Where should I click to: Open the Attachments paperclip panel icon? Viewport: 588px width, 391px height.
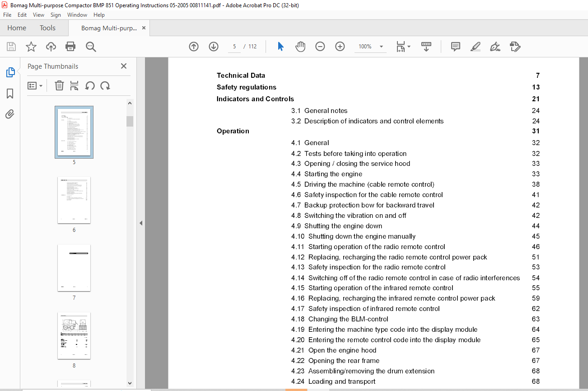10,114
